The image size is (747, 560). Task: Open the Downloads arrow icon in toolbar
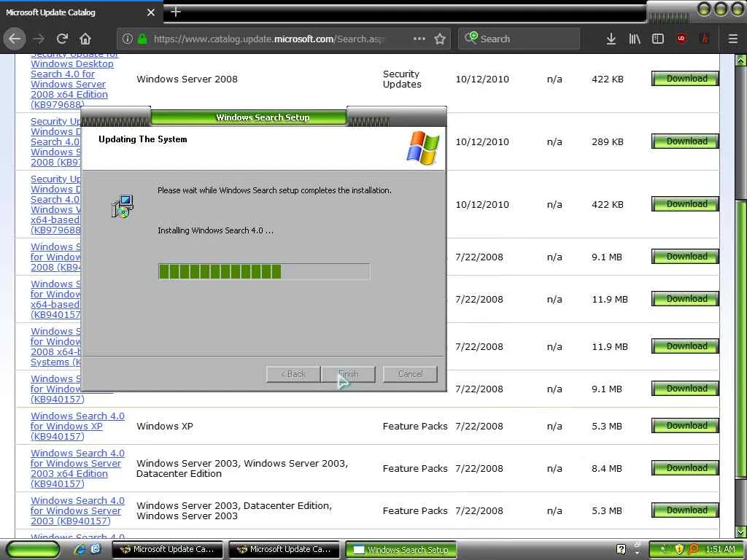click(x=611, y=39)
